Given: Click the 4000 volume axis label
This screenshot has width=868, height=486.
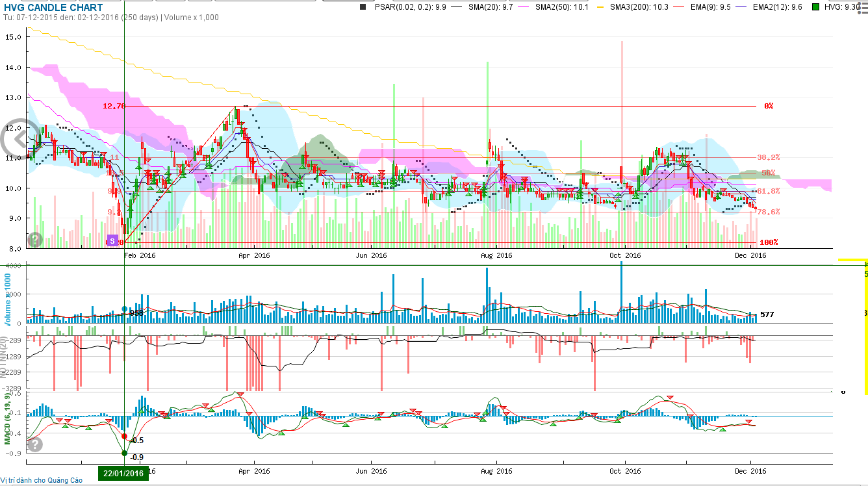Looking at the screenshot, I should pos(14,266).
